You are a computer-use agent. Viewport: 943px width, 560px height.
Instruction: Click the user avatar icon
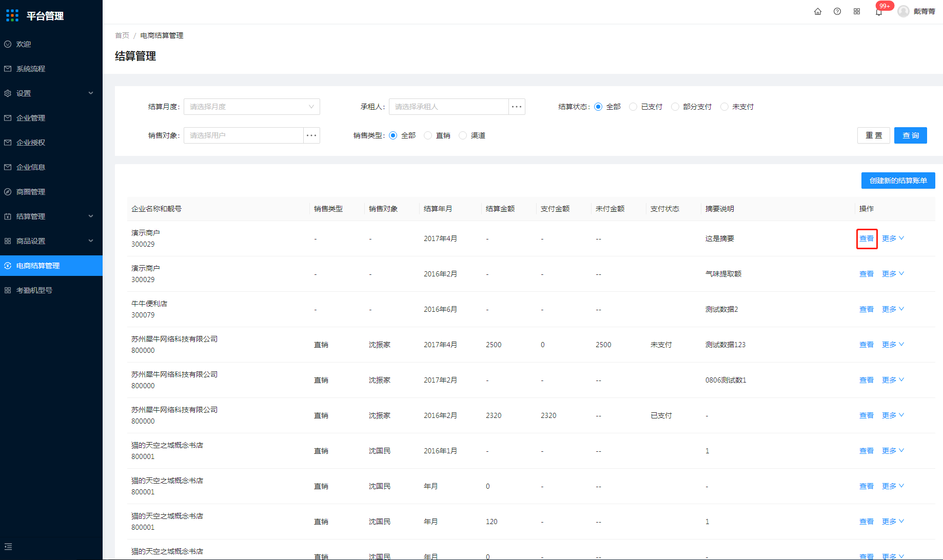903,11
